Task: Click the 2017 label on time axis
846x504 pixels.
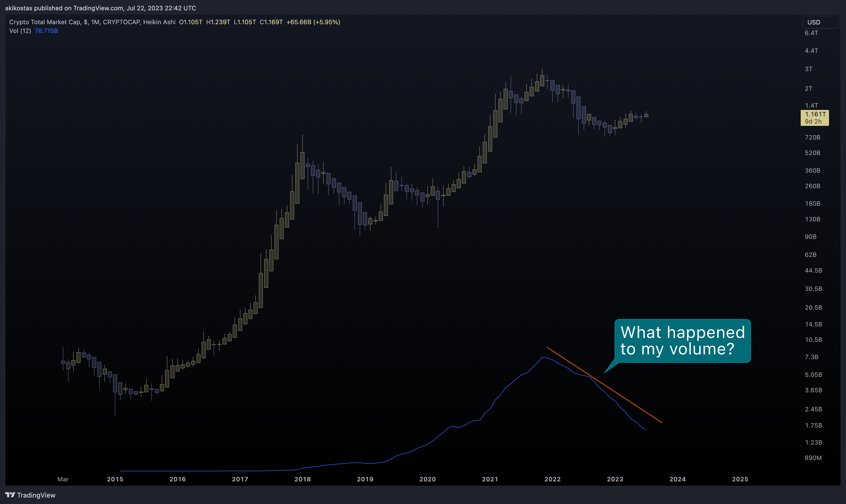Action: pyautogui.click(x=240, y=479)
